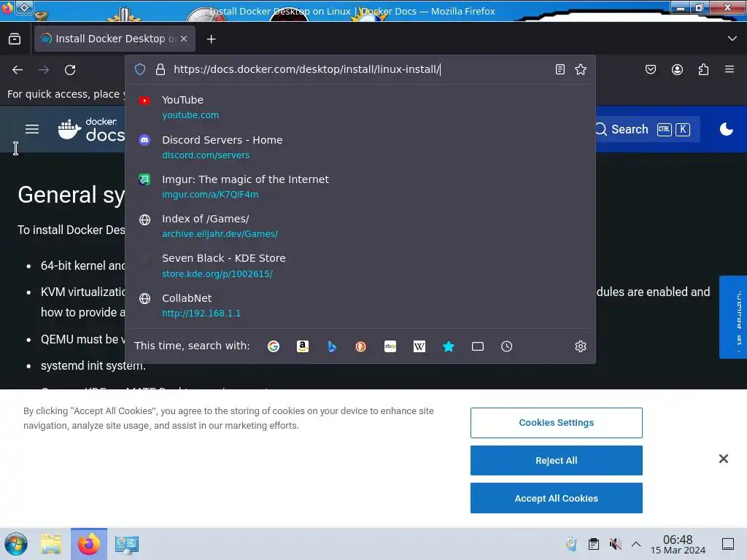Close the Install Docker Desktop tab

[184, 39]
